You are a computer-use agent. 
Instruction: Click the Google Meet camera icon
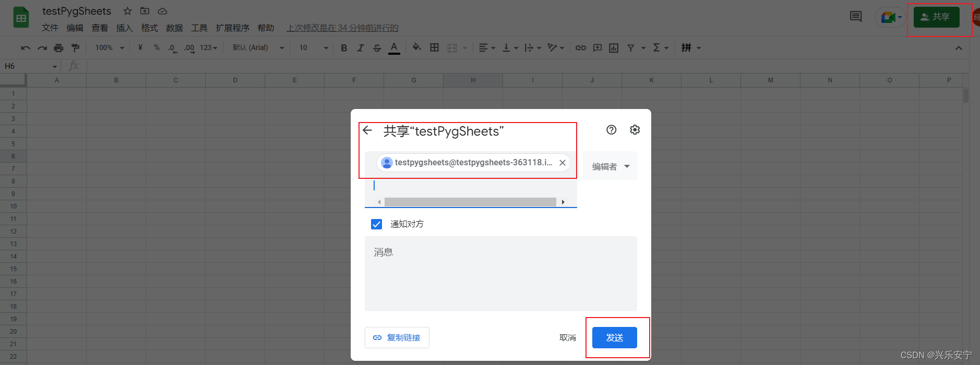pos(888,17)
